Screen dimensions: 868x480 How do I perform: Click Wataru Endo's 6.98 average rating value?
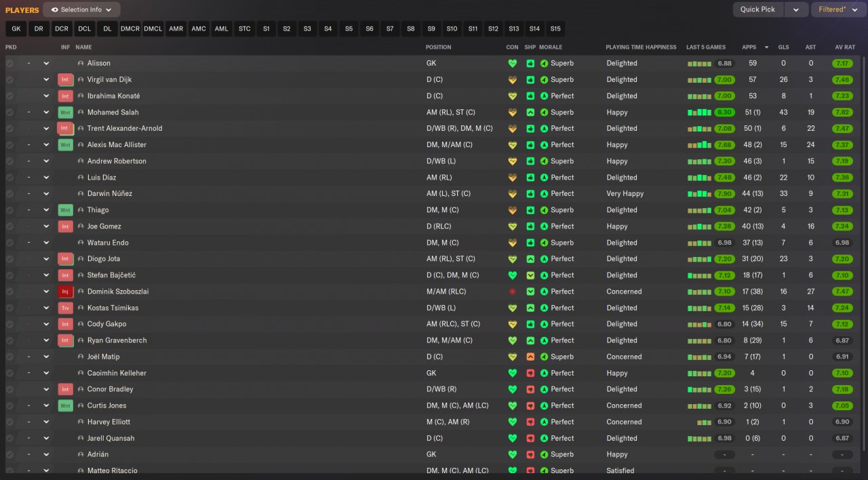pyautogui.click(x=842, y=243)
